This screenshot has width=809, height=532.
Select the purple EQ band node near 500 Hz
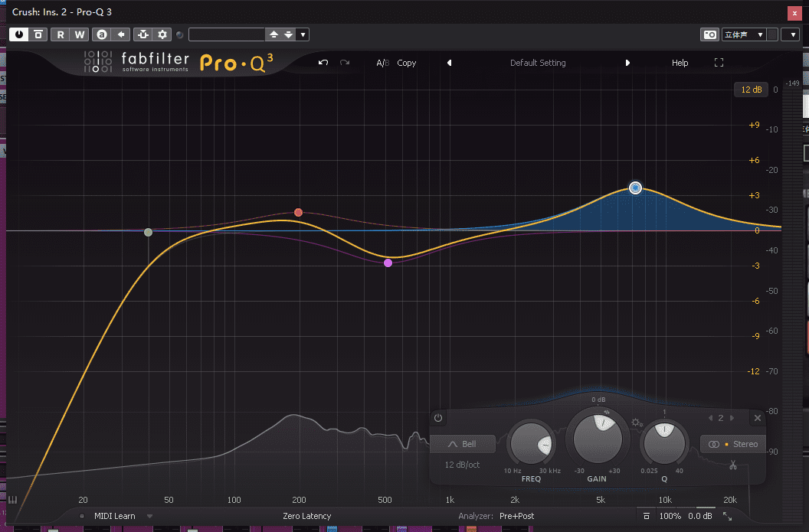point(388,263)
